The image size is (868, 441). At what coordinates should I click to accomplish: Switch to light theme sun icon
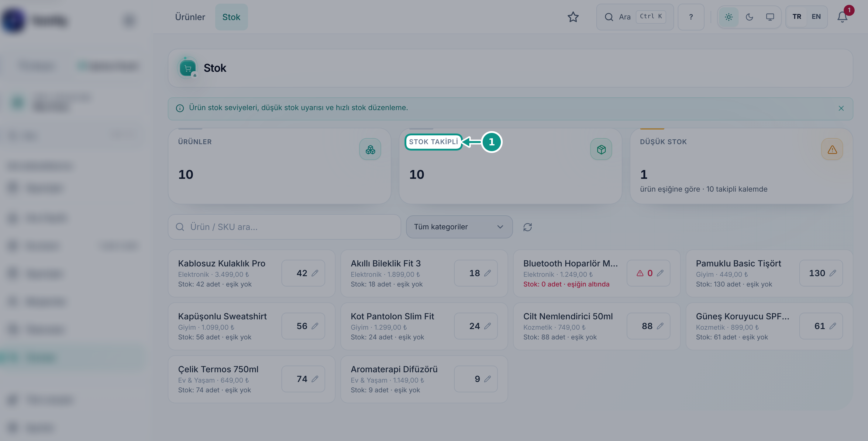(728, 17)
